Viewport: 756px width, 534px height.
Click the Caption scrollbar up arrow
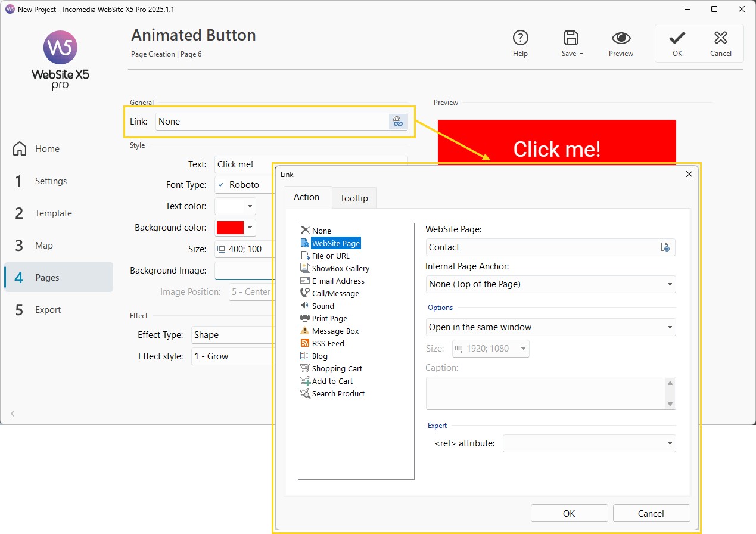[x=670, y=383]
